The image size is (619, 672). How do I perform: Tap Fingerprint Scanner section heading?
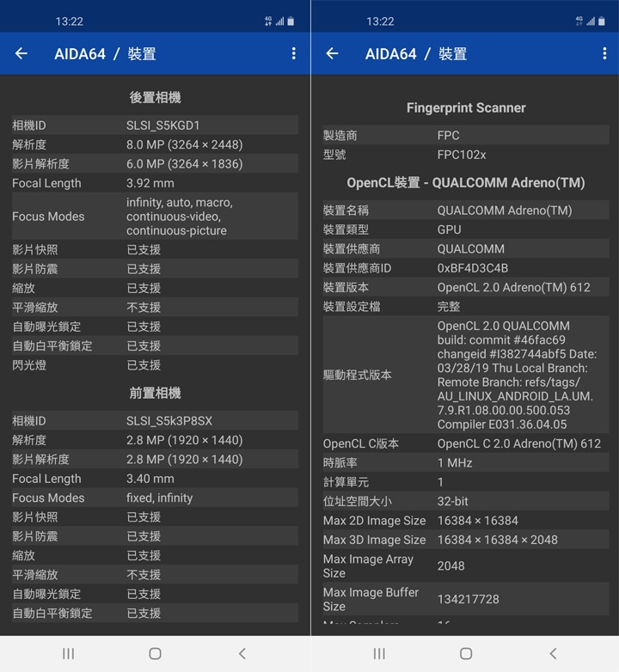[466, 107]
